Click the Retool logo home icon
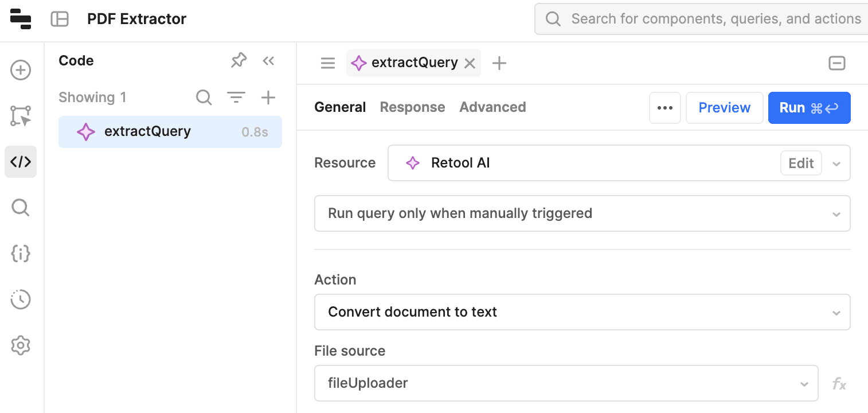The width and height of the screenshot is (868, 413). click(x=21, y=19)
